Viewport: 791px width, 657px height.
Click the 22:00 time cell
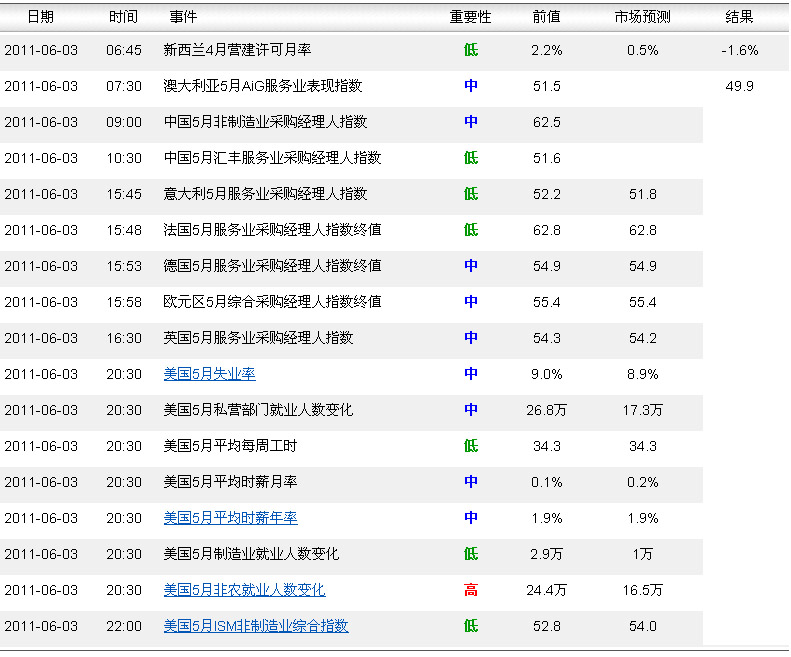click(x=124, y=627)
